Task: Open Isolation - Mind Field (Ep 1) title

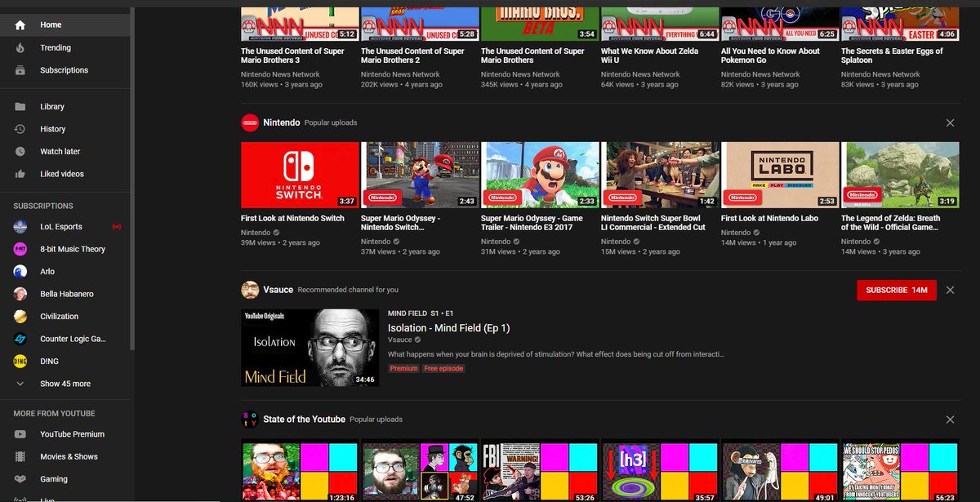Action: (448, 328)
